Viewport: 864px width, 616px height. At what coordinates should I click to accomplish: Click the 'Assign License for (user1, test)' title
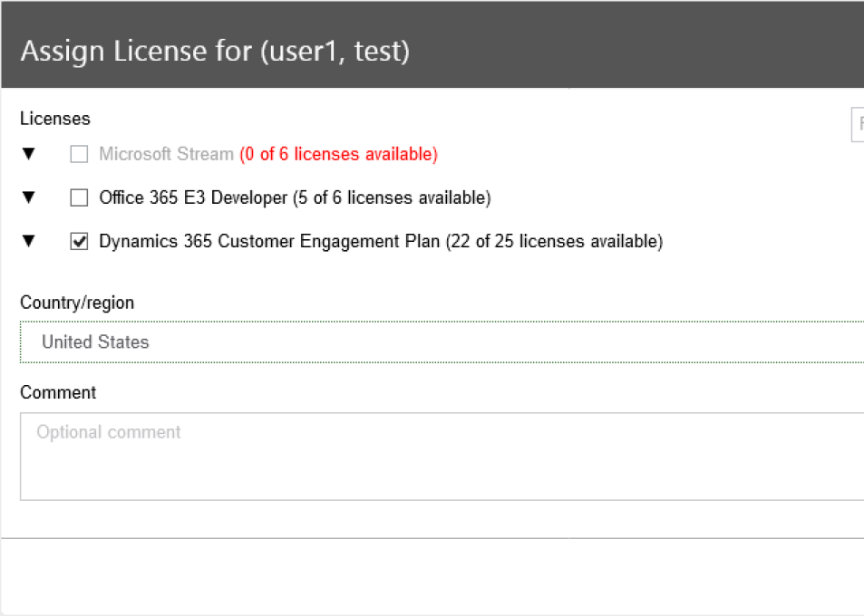coord(216,51)
